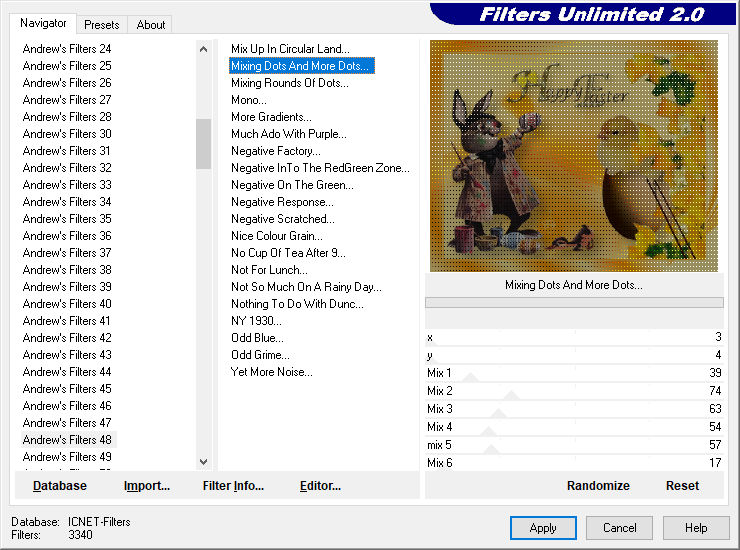Viewport: 740px width, 550px height.
Task: Select Andrew's Filters 43 category
Action: pyautogui.click(x=67, y=355)
